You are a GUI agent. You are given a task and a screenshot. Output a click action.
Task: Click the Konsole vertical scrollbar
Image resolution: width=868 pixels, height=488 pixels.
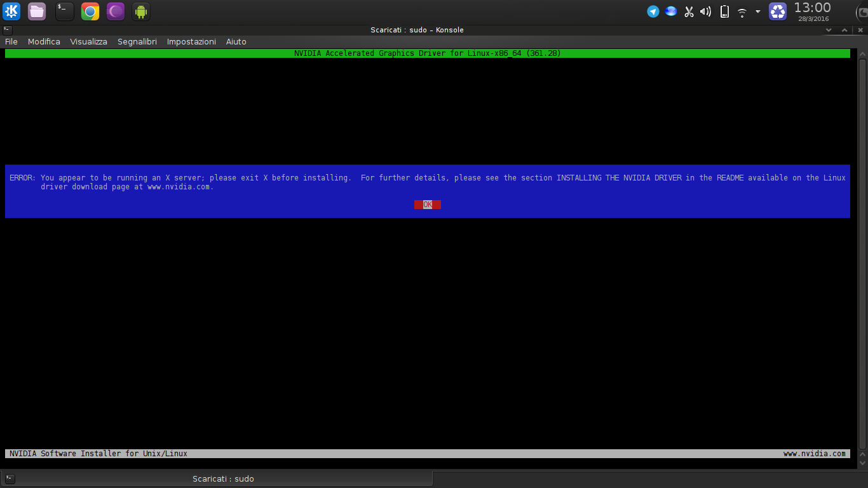(x=862, y=254)
